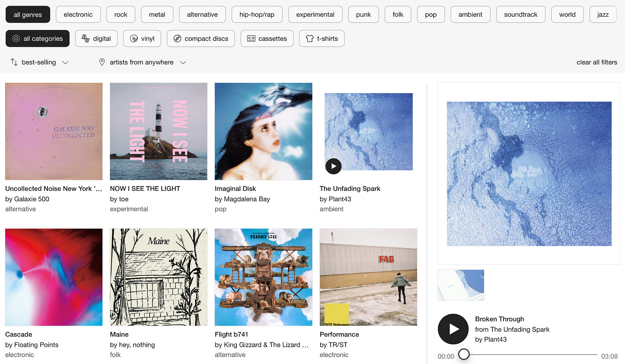Filter by punk genre

[x=363, y=15]
